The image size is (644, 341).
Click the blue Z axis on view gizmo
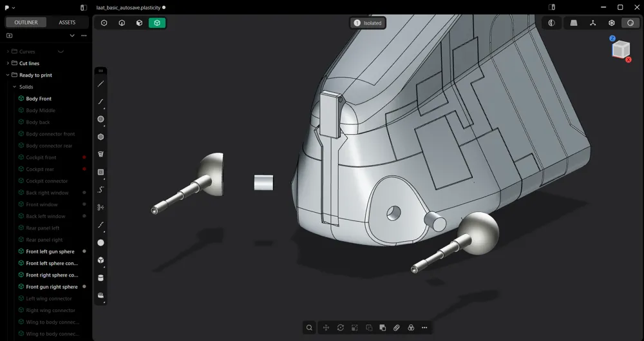point(612,38)
